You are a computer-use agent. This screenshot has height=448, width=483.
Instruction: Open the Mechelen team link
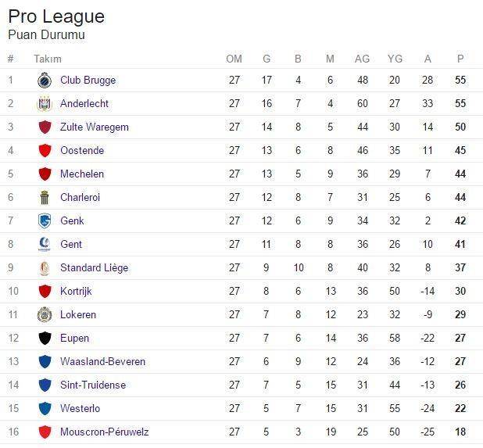click(82, 174)
